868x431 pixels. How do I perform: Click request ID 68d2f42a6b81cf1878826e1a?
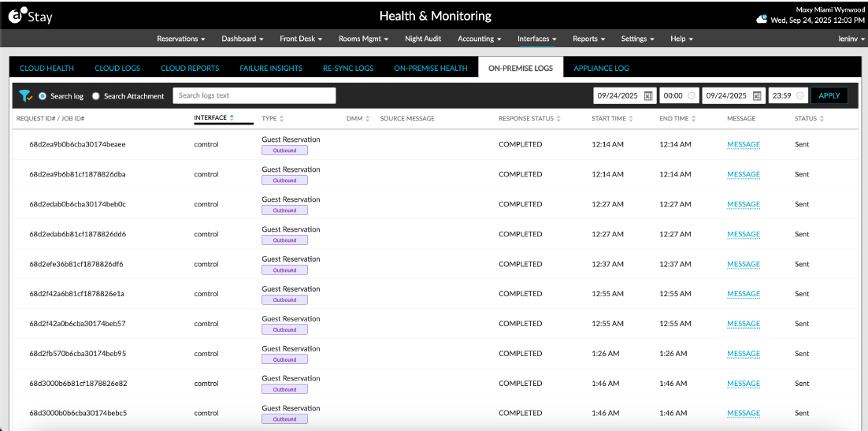pos(76,294)
